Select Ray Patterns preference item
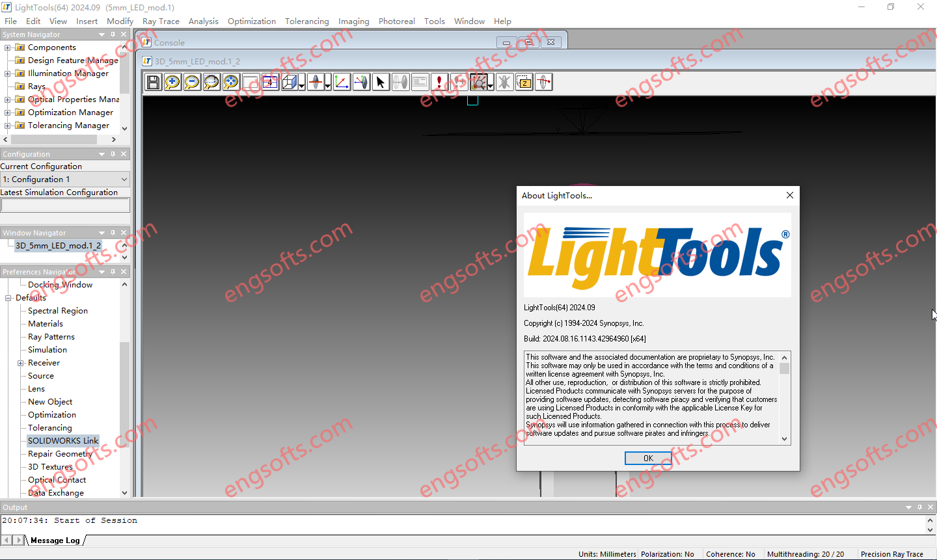937x560 pixels. click(51, 337)
